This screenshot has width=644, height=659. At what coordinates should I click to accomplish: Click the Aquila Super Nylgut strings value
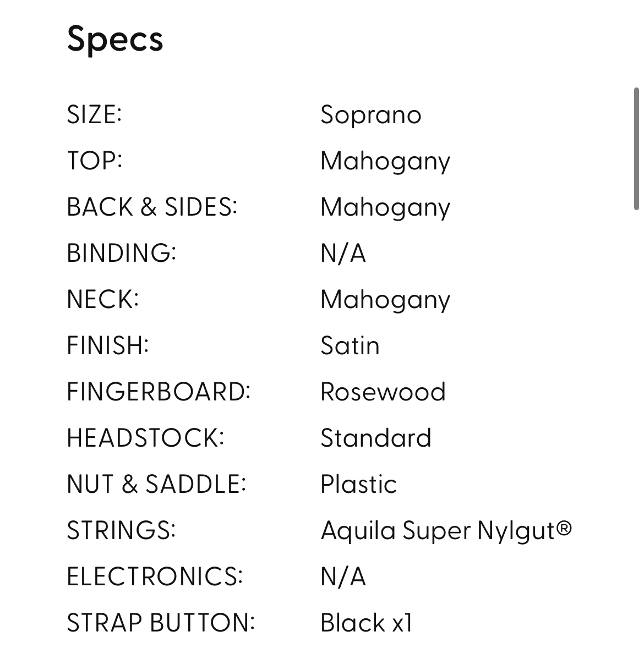(x=446, y=531)
